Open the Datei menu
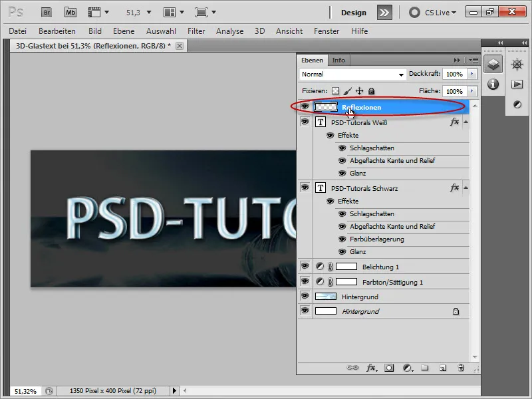This screenshot has width=532, height=399. (x=18, y=31)
